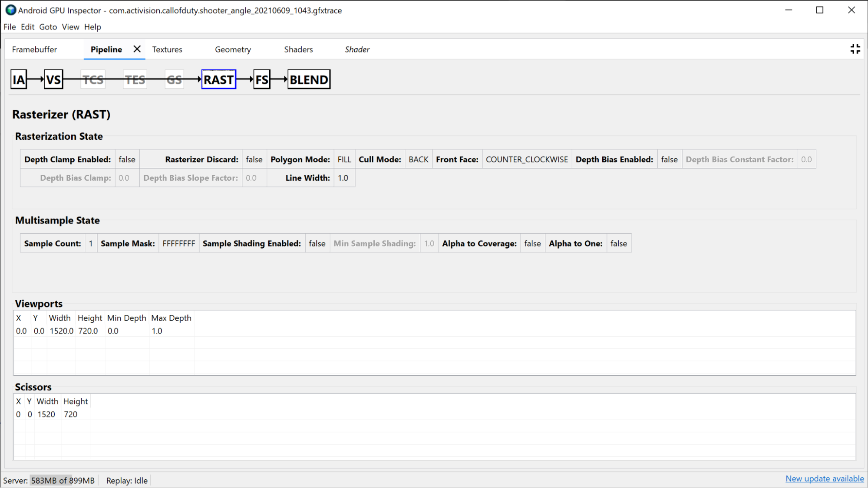
Task: Close the Pipeline tab
Action: [x=136, y=49]
